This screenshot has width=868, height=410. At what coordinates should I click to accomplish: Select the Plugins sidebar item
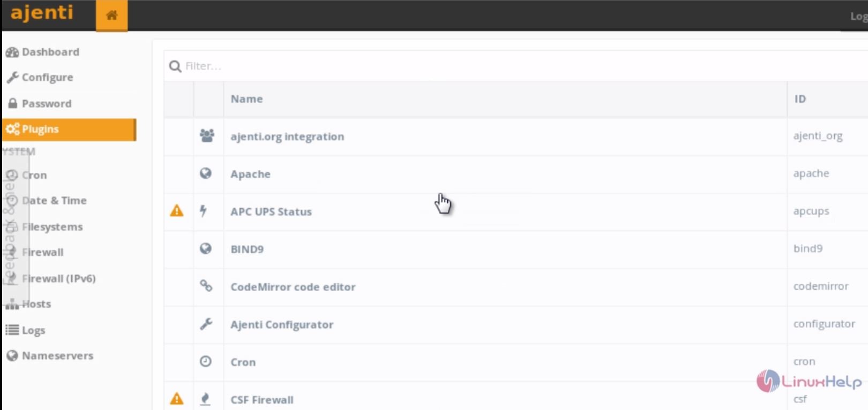69,130
